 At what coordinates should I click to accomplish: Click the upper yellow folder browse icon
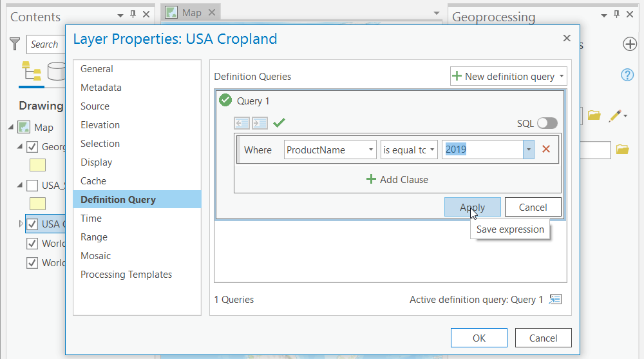(594, 115)
